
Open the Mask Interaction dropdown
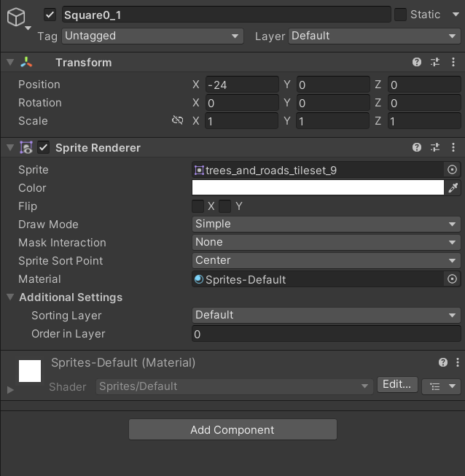coord(327,242)
